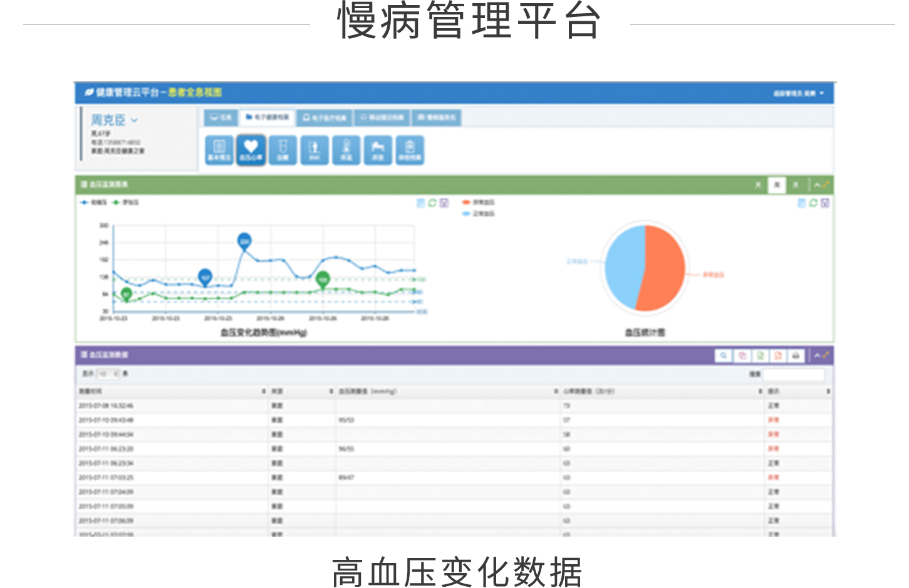Maximize data table panel with expand icon
The height and width of the screenshot is (588, 909).
coord(826,356)
